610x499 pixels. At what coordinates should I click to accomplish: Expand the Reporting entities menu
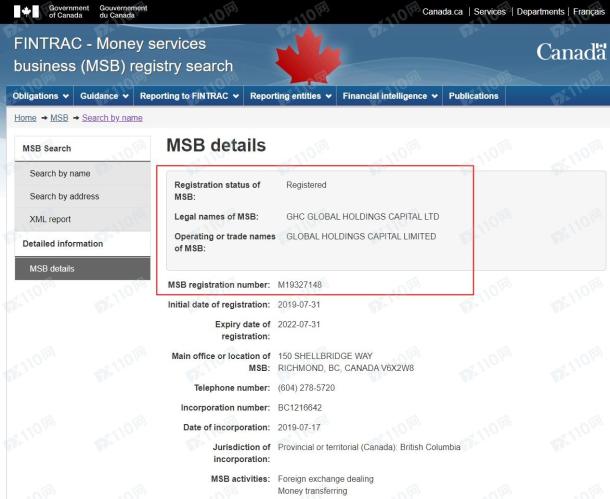point(290,96)
